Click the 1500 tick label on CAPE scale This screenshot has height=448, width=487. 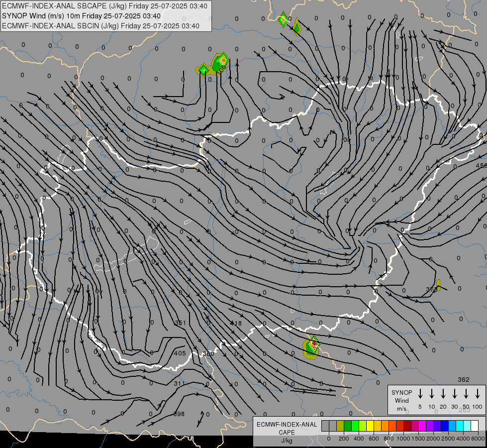(418, 439)
